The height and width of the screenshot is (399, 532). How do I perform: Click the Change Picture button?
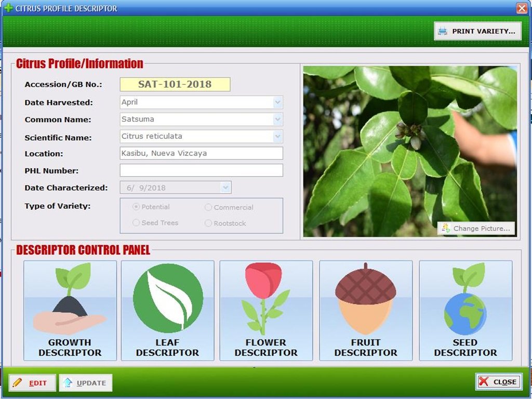pyautogui.click(x=476, y=229)
